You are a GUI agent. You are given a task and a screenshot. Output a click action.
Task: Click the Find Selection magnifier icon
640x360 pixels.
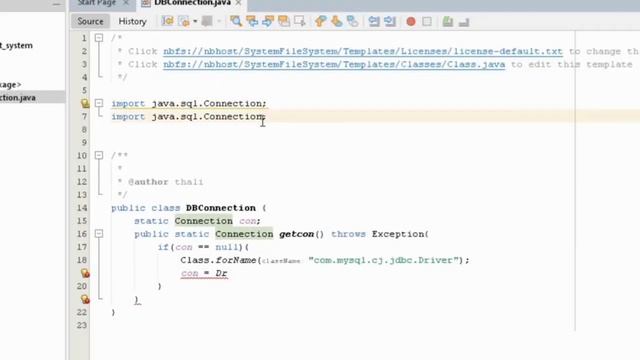click(236, 21)
